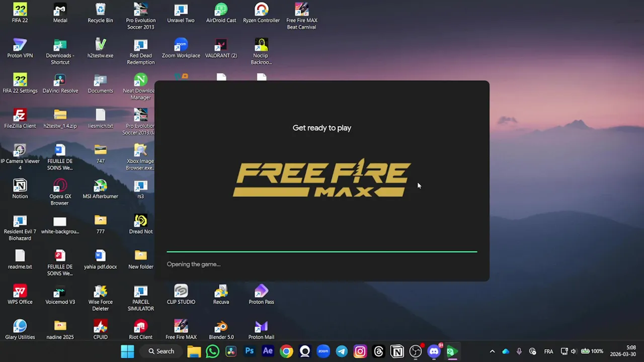Click the Free Fire MAX logo in the launcher
The image size is (644, 362).
click(322, 179)
